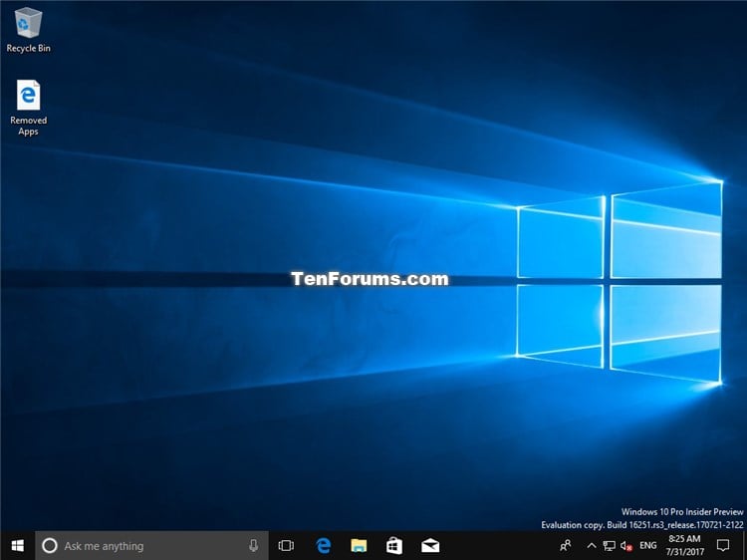Show hidden system tray icons
747x560 pixels.
coord(592,546)
